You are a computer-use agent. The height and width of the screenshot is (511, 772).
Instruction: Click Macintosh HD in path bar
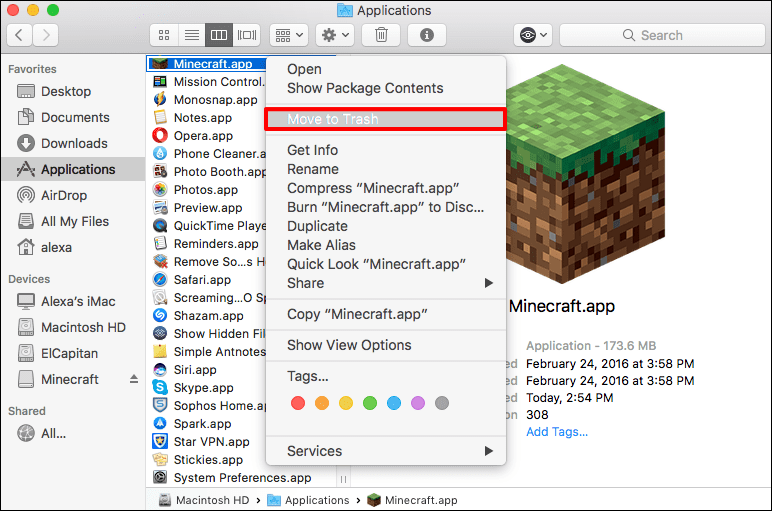[x=204, y=500]
